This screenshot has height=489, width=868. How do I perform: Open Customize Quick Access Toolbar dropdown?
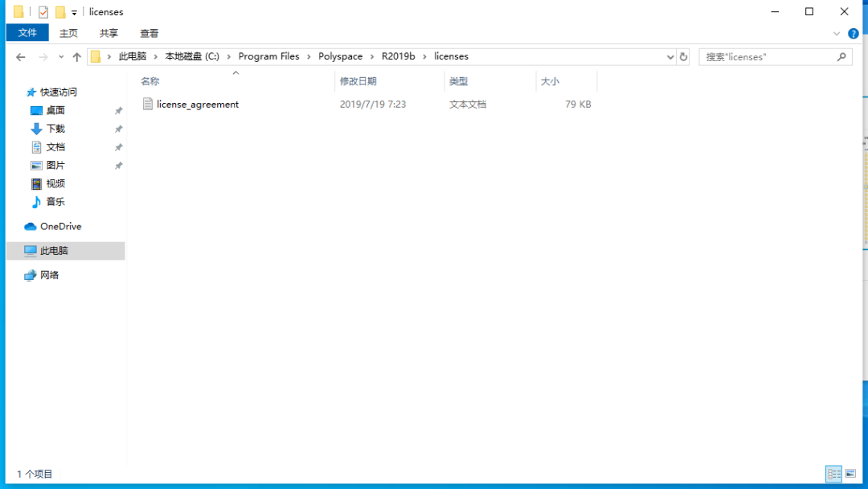[74, 12]
